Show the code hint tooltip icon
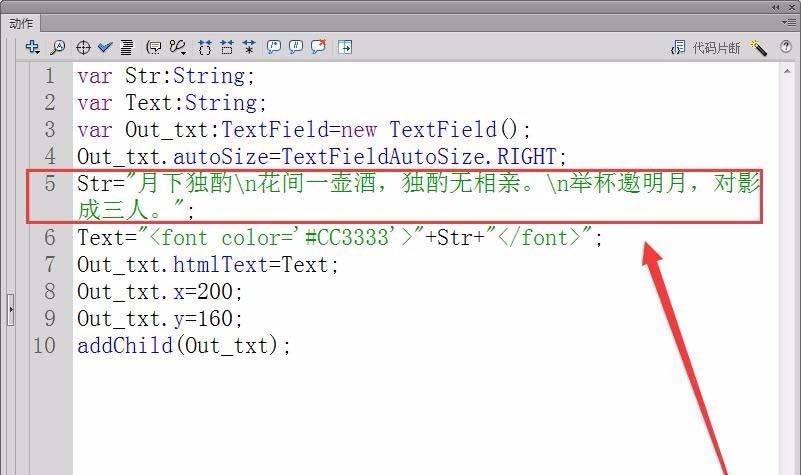801x475 pixels. point(154,48)
